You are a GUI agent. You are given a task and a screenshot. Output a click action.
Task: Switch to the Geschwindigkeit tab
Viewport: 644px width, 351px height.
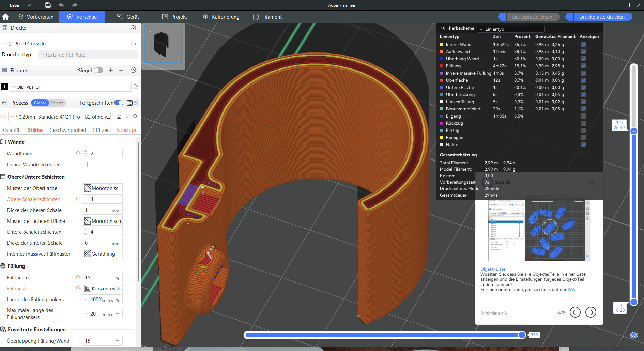(x=67, y=130)
